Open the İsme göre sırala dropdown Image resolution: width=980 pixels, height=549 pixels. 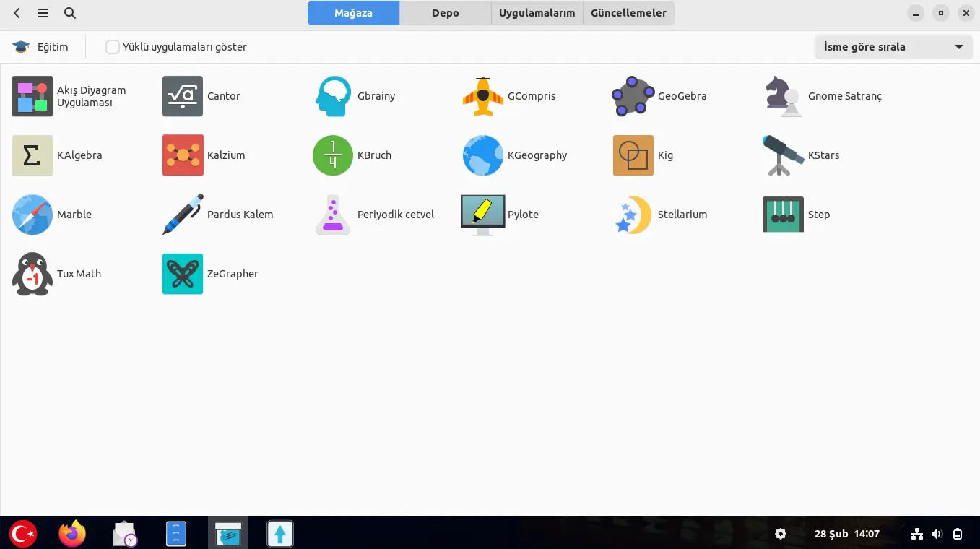click(x=893, y=47)
